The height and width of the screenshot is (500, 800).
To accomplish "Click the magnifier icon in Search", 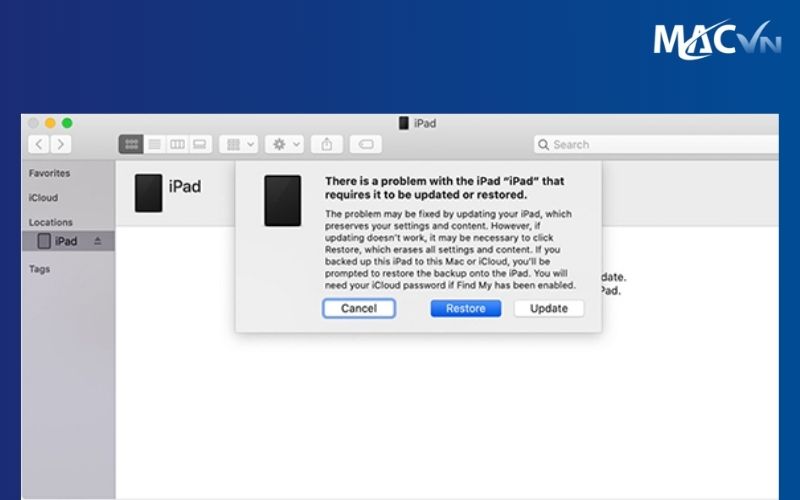I will [x=544, y=145].
